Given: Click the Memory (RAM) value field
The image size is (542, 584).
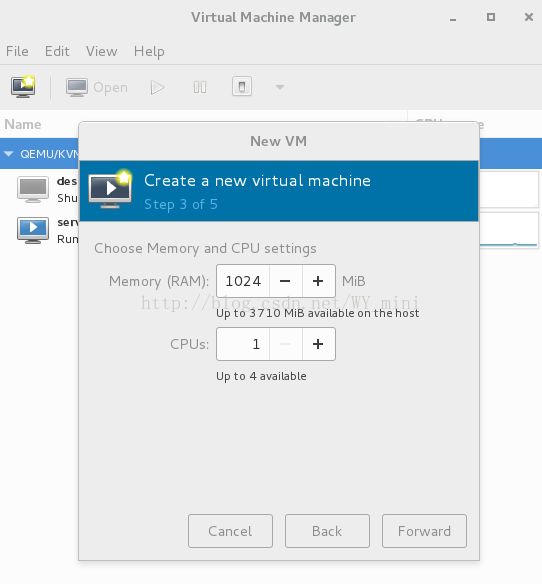Looking at the screenshot, I should [243, 281].
